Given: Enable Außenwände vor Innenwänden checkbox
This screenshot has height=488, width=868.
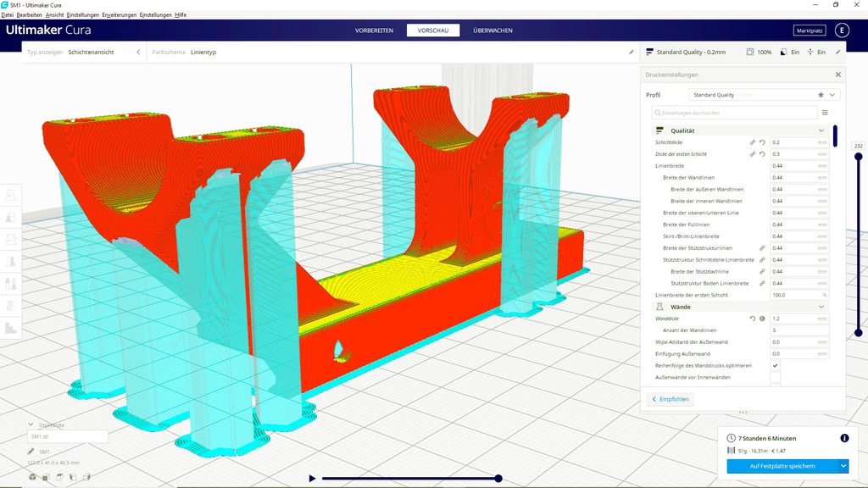Looking at the screenshot, I should pos(775,377).
